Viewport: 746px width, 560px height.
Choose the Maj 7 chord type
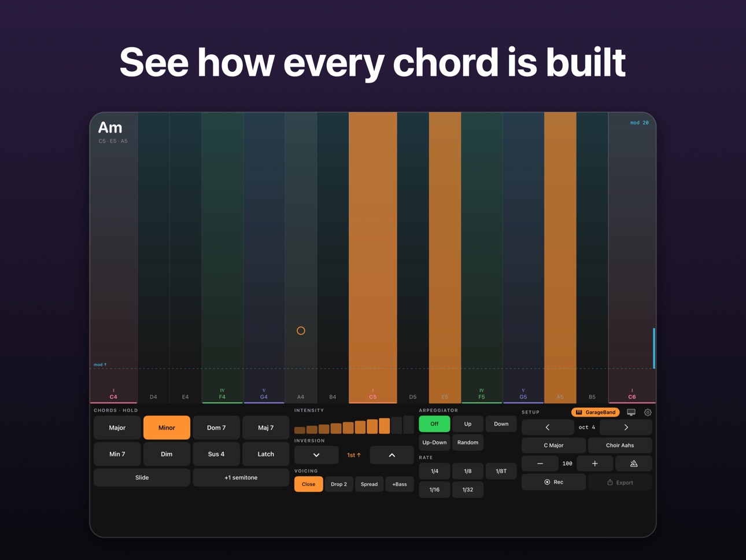(266, 428)
